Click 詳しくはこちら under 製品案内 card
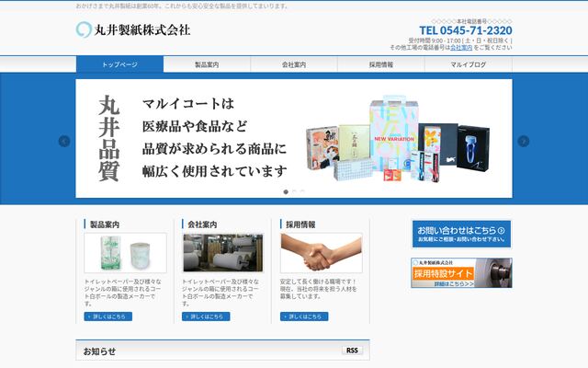Image resolution: width=588 pixels, height=368 pixels. coord(108,316)
